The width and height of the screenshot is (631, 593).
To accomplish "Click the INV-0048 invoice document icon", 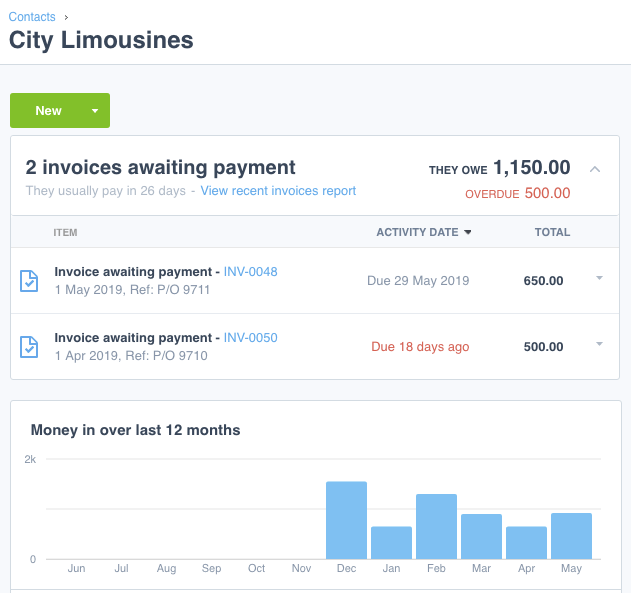I will coord(30,281).
